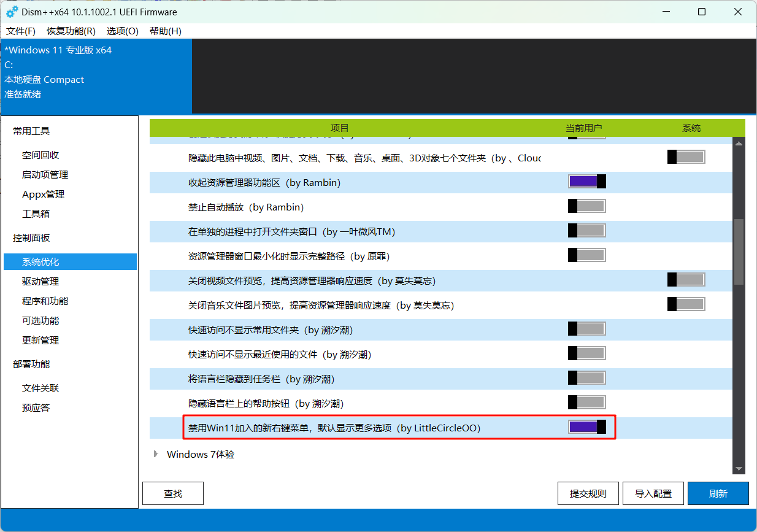
Task: Click the scrollbar down arrow
Action: click(739, 469)
